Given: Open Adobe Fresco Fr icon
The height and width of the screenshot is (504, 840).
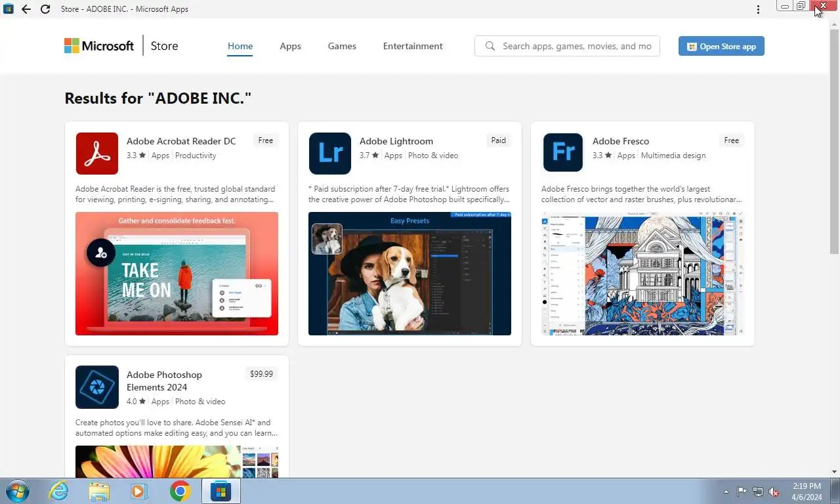Looking at the screenshot, I should 563,154.
